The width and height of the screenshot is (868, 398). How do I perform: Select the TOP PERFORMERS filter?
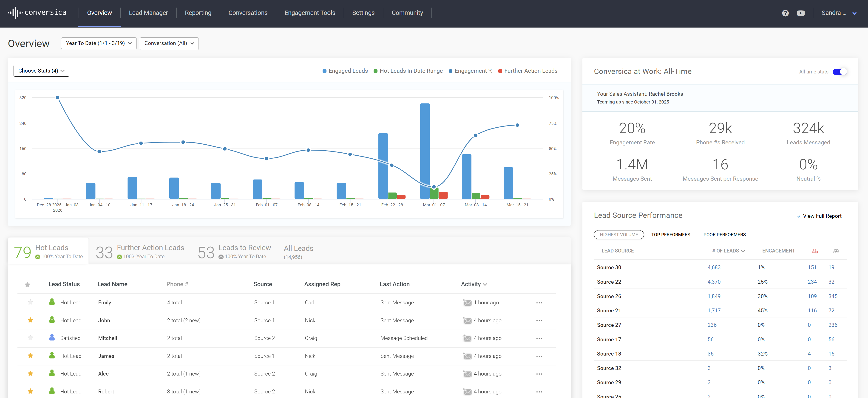pos(670,235)
